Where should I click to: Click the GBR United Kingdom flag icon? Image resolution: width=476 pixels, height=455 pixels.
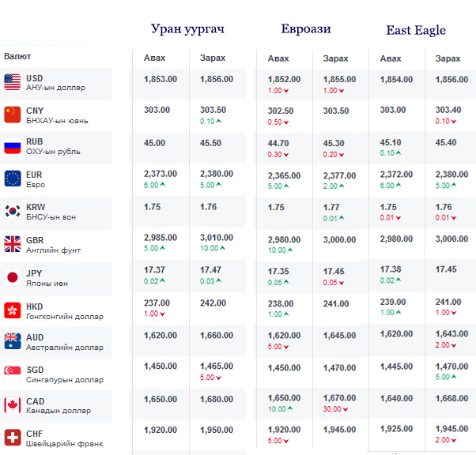pyautogui.click(x=12, y=243)
